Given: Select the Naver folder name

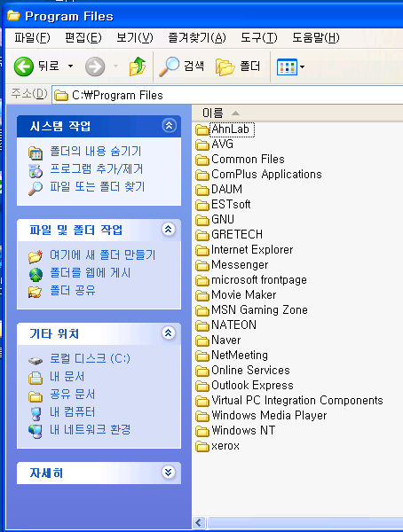Looking at the screenshot, I should (226, 340).
